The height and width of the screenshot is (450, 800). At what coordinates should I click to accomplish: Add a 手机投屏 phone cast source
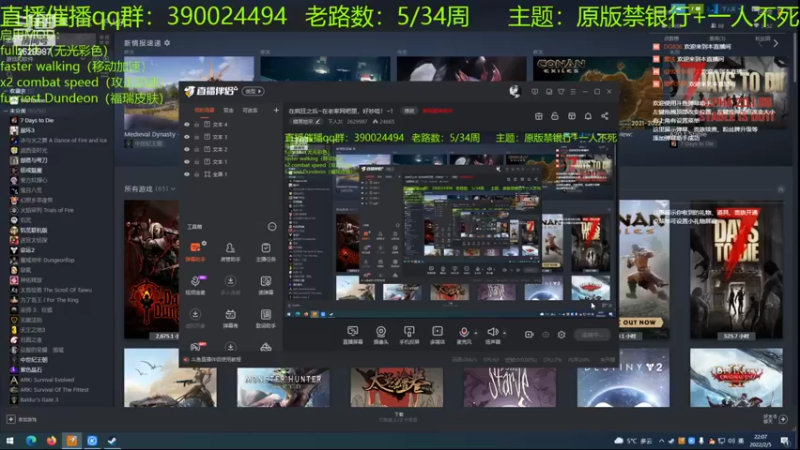click(409, 335)
